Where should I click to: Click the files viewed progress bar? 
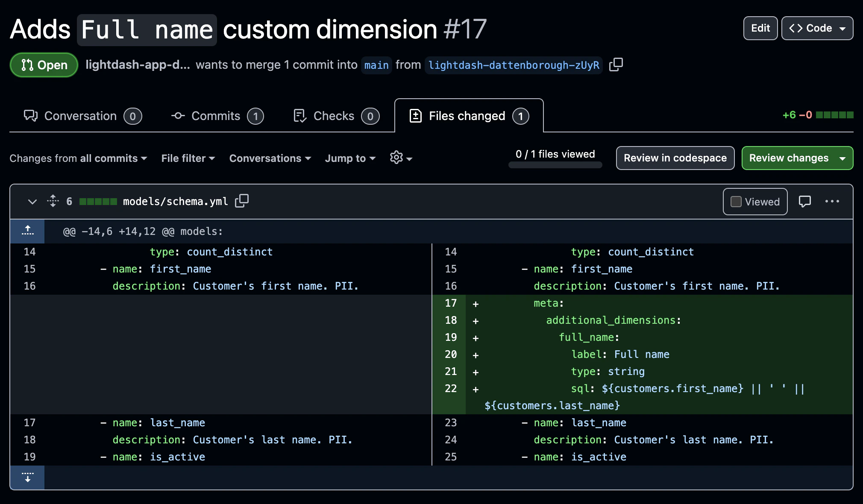click(x=555, y=165)
